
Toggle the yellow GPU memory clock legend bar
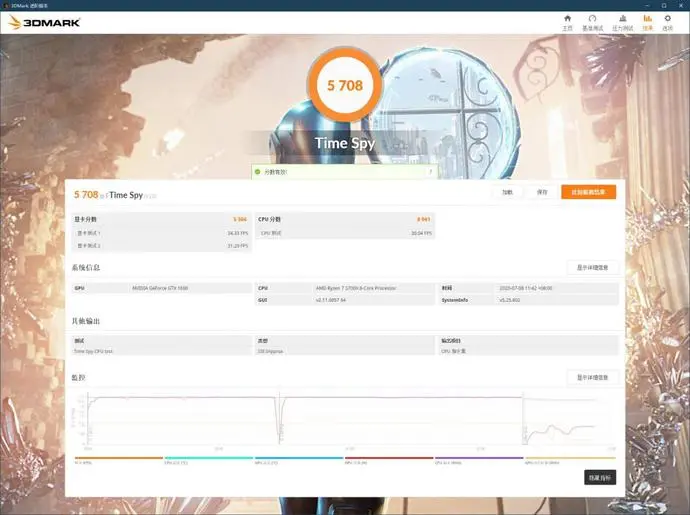570,460
